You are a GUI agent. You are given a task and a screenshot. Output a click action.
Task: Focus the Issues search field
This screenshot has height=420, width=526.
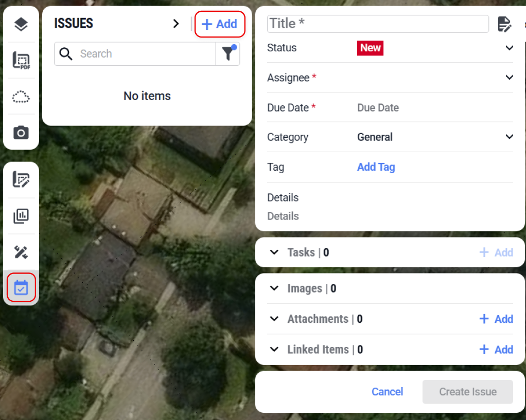tap(135, 53)
